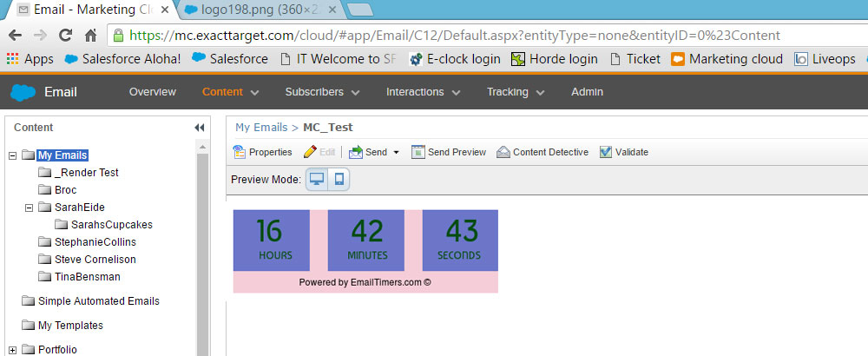The image size is (868, 356).
Task: Click the Edit pencil button
Action: 319,152
